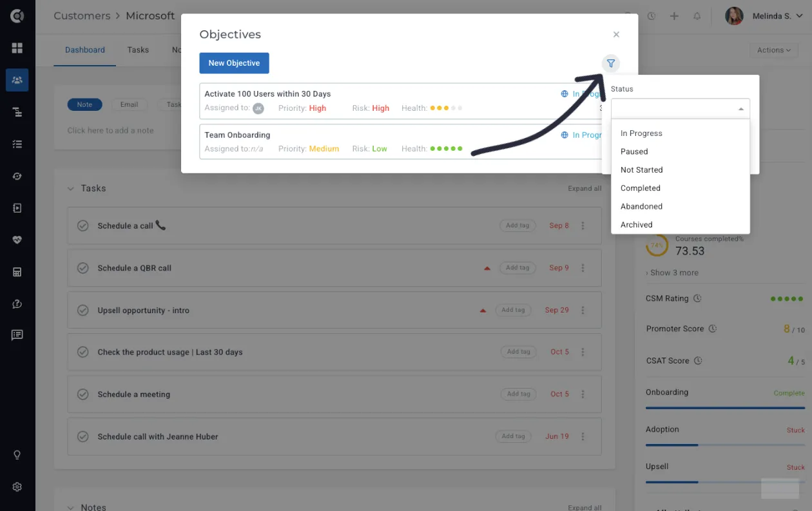Click the New Objective button
This screenshot has width=812, height=511.
pyautogui.click(x=234, y=63)
